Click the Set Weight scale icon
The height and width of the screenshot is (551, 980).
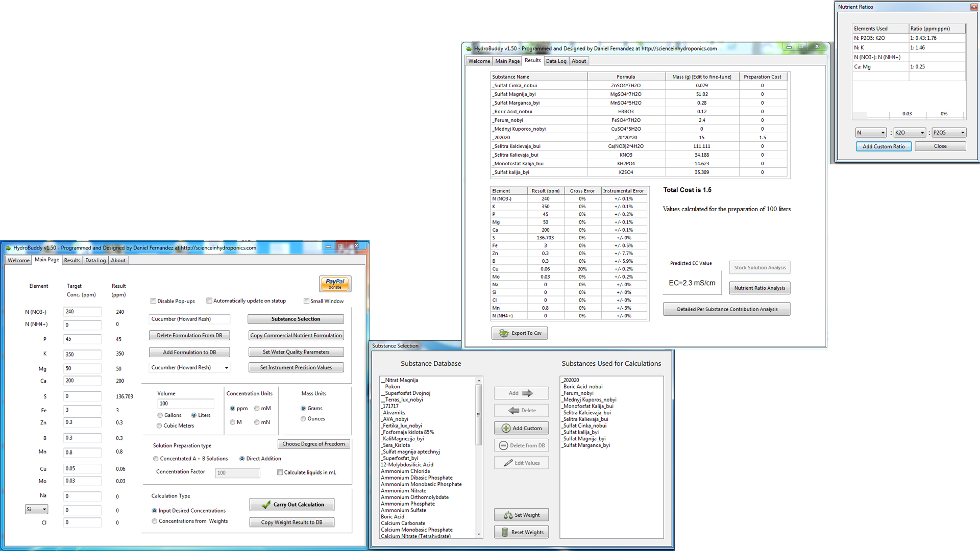click(508, 515)
